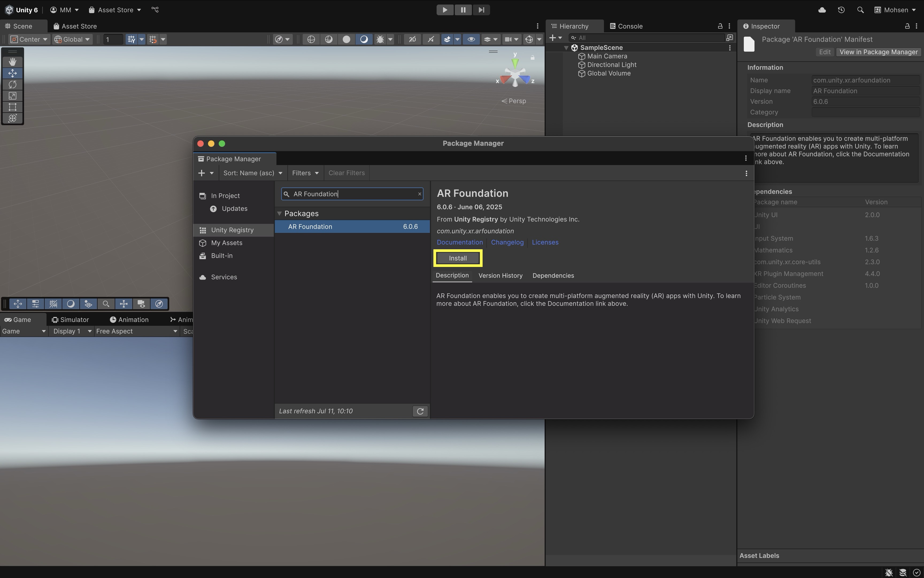924x578 pixels.
Task: Click the package search field
Action: [352, 194]
